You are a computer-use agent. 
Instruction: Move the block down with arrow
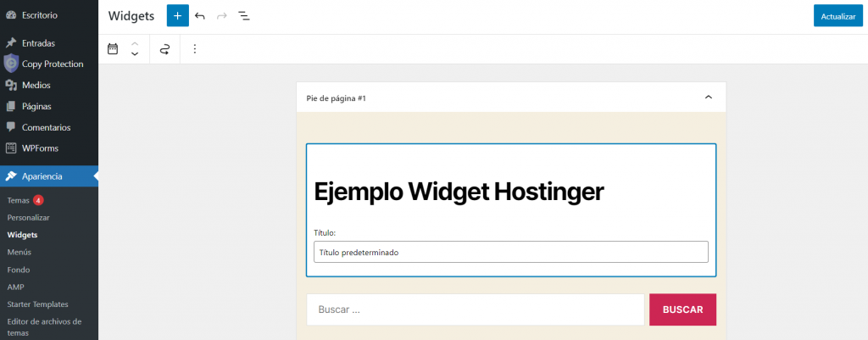click(135, 54)
